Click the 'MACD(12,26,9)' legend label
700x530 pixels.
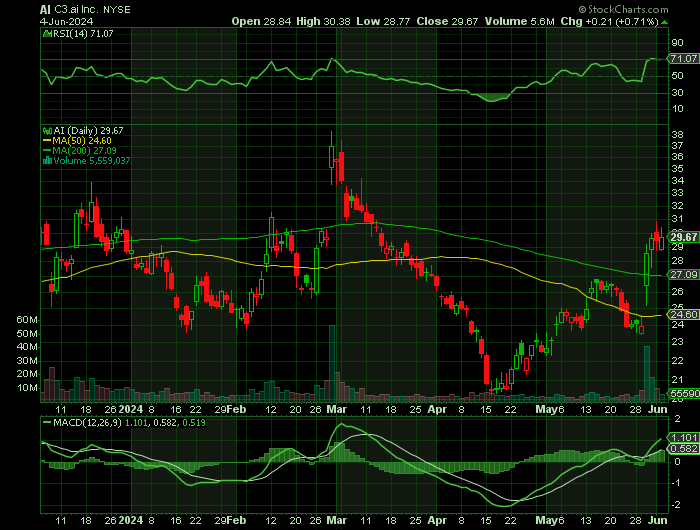point(87,422)
